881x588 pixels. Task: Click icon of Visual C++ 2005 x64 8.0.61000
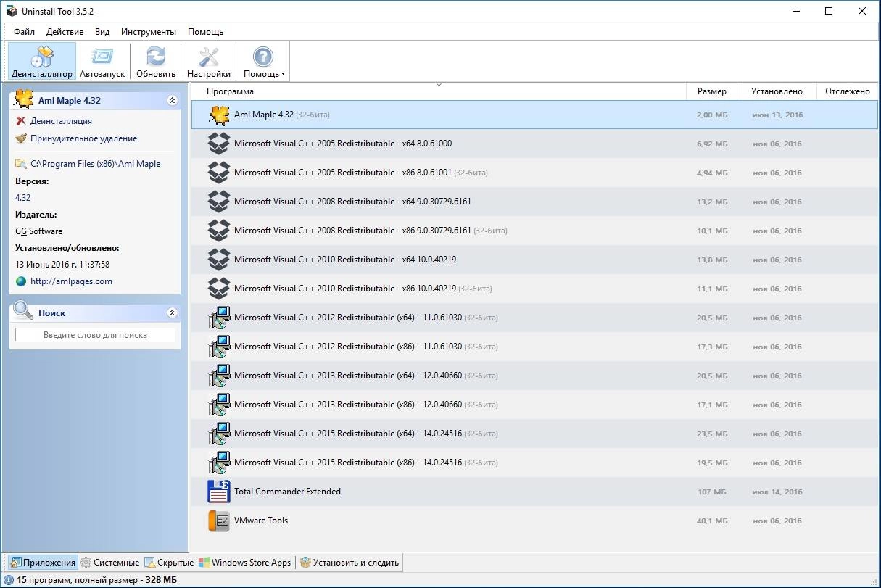point(219,144)
